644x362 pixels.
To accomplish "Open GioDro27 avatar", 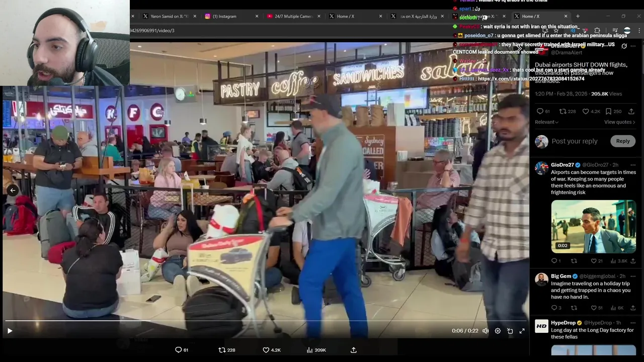I will (541, 168).
